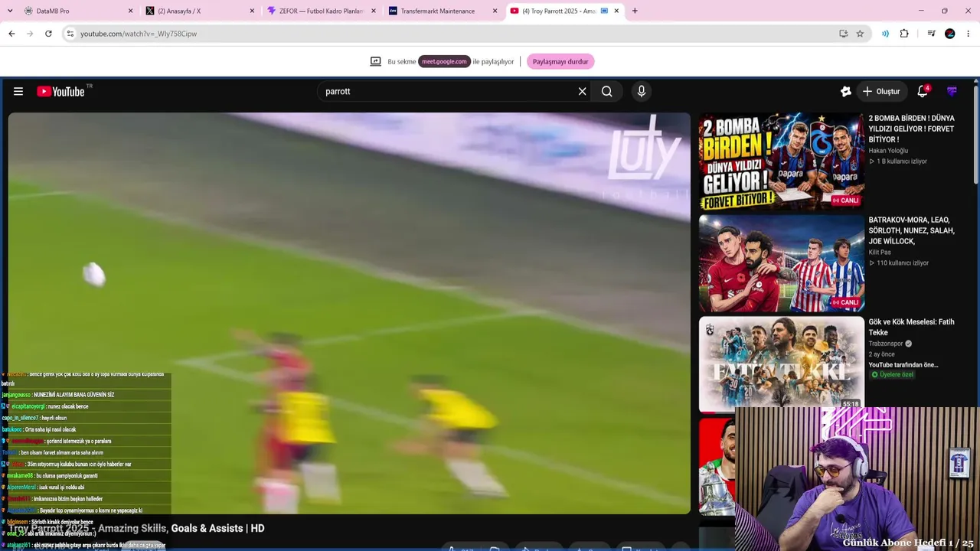Viewport: 980px width, 551px height.
Task: Click the meet.google.com sharing chip
Action: coord(444,62)
